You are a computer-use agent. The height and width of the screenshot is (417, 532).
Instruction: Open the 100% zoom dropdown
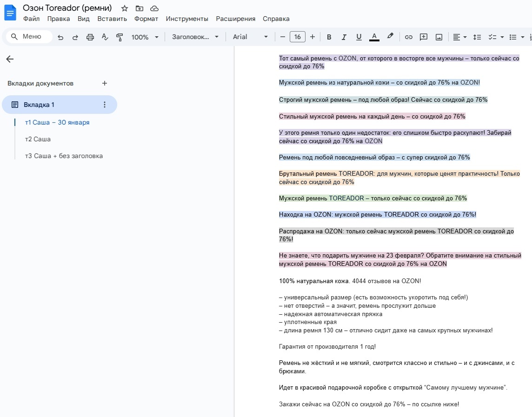point(145,37)
